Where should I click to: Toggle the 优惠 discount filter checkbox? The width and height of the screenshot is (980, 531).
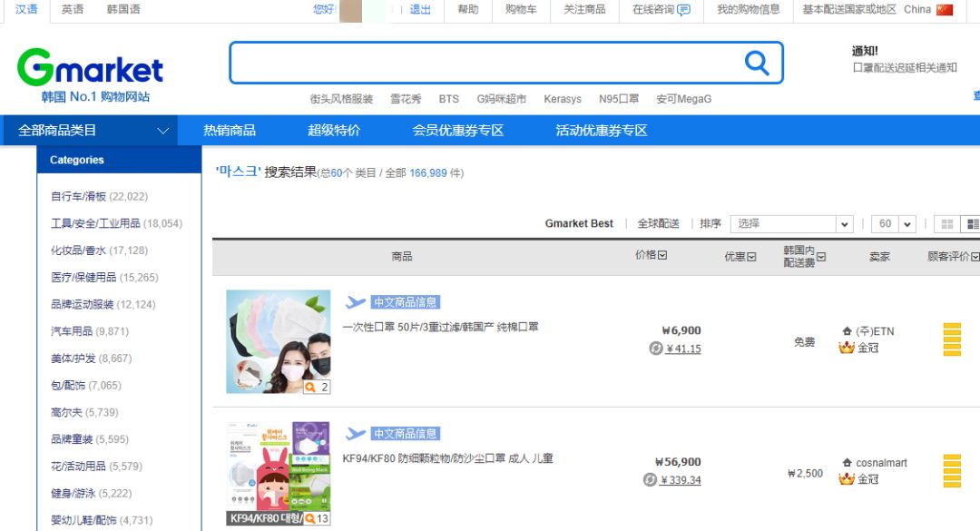click(x=753, y=255)
